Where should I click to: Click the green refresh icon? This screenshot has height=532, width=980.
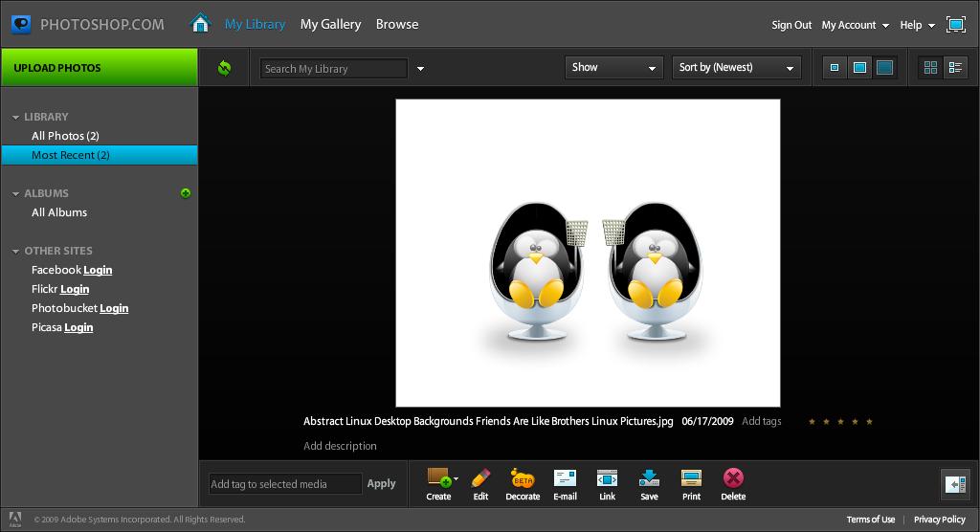[x=224, y=68]
